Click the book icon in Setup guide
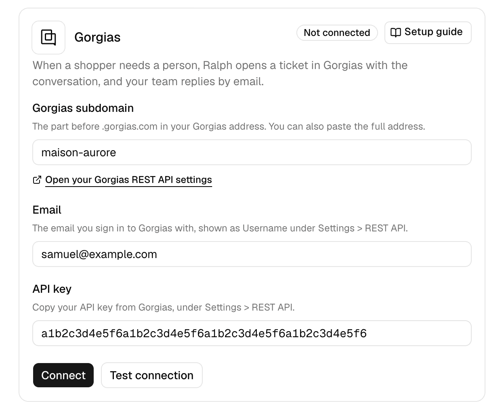 click(396, 32)
